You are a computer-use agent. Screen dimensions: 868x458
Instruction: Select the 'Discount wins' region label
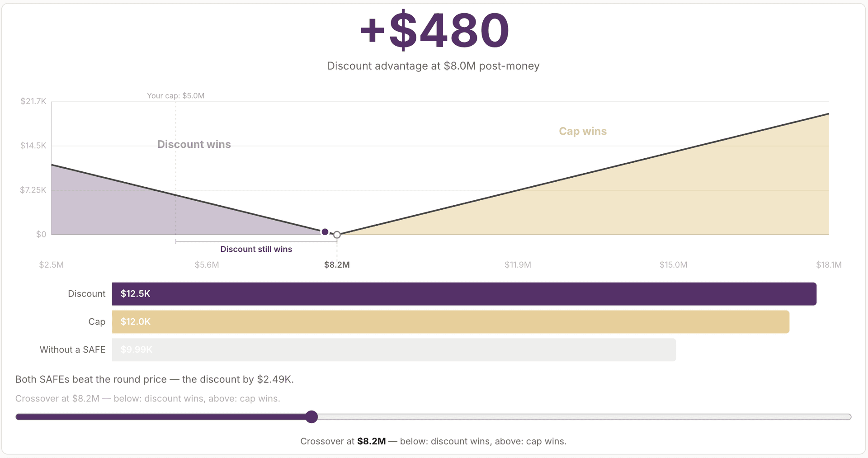(194, 144)
